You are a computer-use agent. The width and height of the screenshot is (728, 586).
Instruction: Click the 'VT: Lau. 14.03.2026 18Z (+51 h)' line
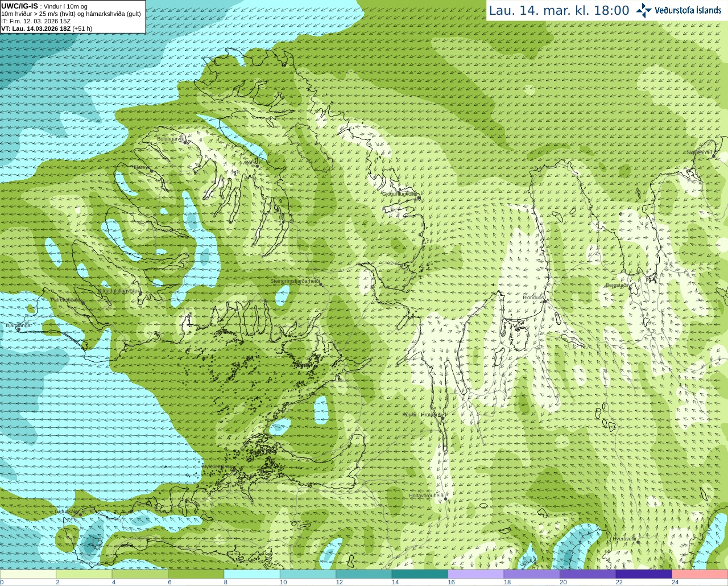click(47, 28)
